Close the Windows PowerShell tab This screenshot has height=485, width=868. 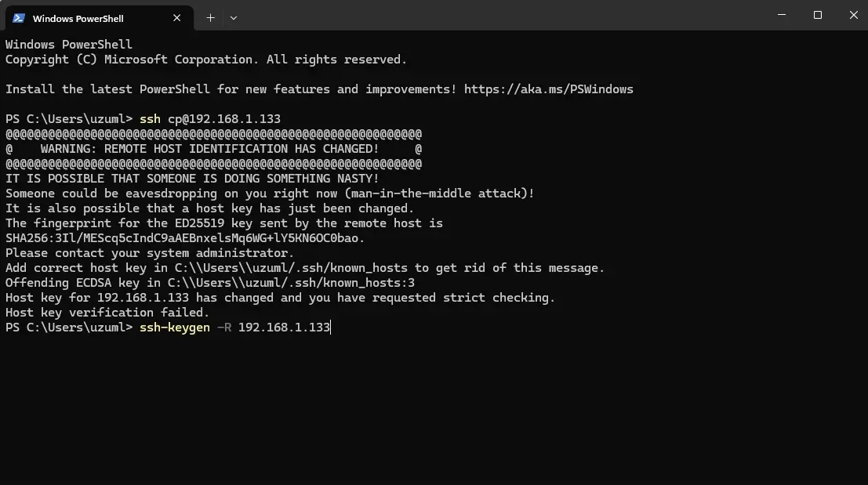176,18
